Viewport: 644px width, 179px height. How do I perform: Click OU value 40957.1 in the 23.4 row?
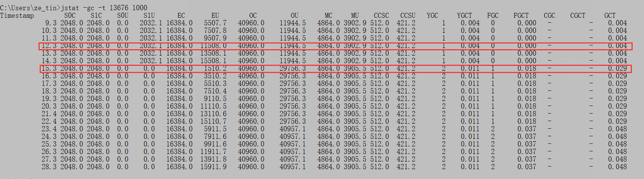[293, 129]
